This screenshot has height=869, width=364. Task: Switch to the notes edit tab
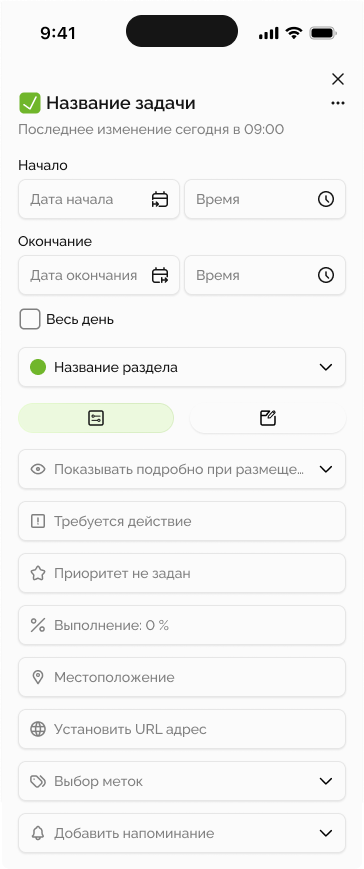(268, 418)
